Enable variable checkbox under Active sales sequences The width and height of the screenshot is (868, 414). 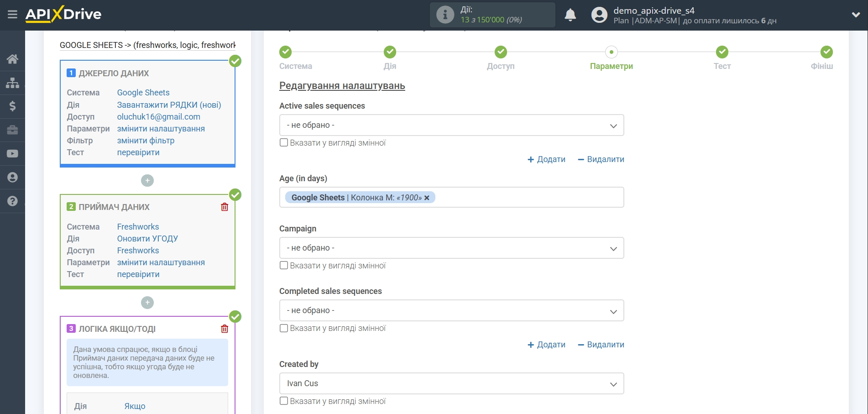(284, 143)
